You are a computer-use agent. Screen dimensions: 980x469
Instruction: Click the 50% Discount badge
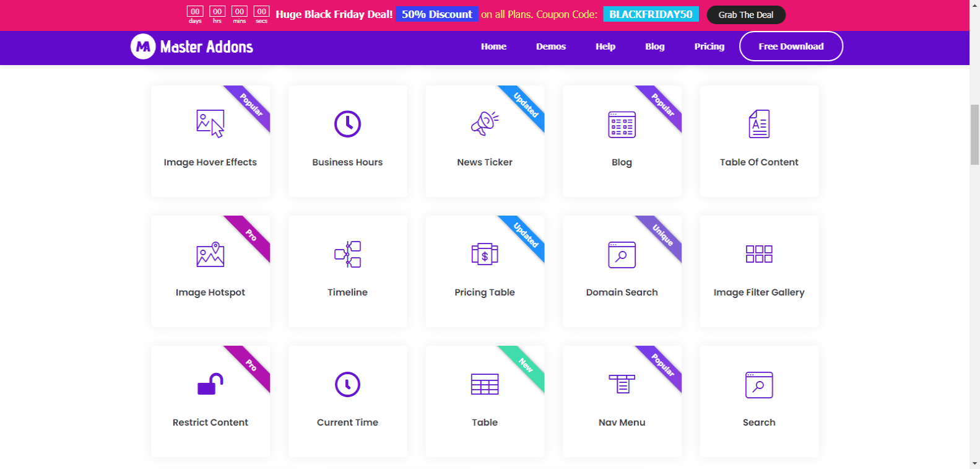(437, 14)
